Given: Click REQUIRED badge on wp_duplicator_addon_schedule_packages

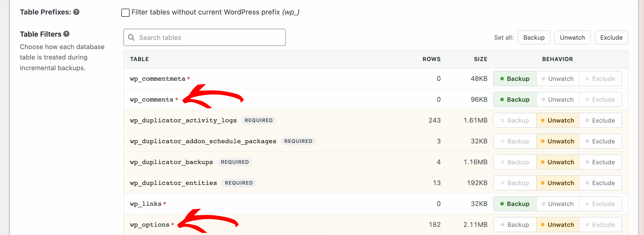Looking at the screenshot, I should 298,141.
